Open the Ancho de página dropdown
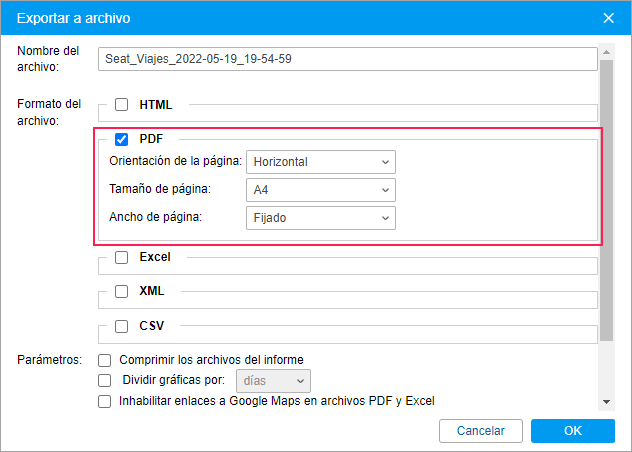Image resolution: width=632 pixels, height=452 pixels. [320, 218]
